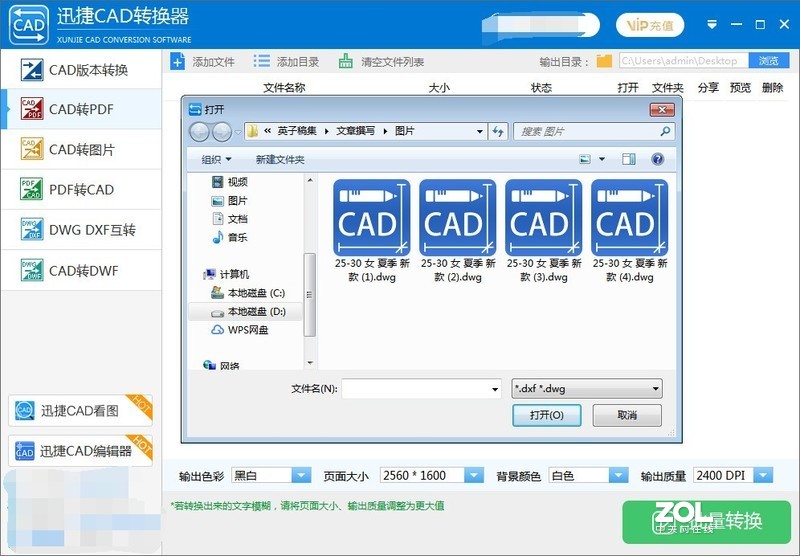Expand the address bar path dropdown

[x=480, y=132]
